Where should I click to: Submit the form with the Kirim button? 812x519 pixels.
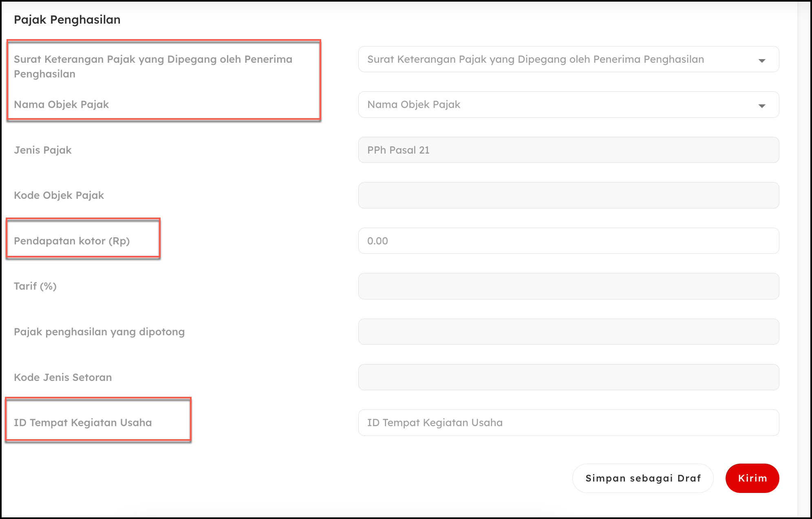[752, 478]
